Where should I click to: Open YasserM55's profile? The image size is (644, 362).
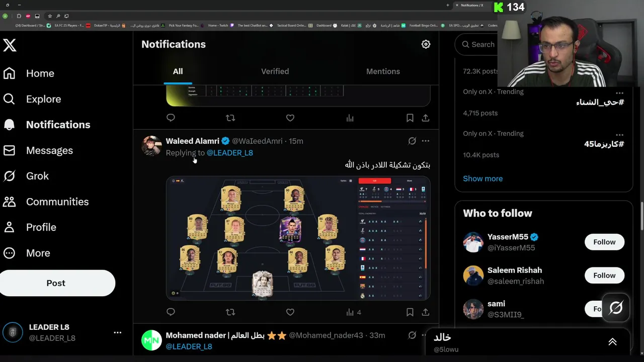508,237
